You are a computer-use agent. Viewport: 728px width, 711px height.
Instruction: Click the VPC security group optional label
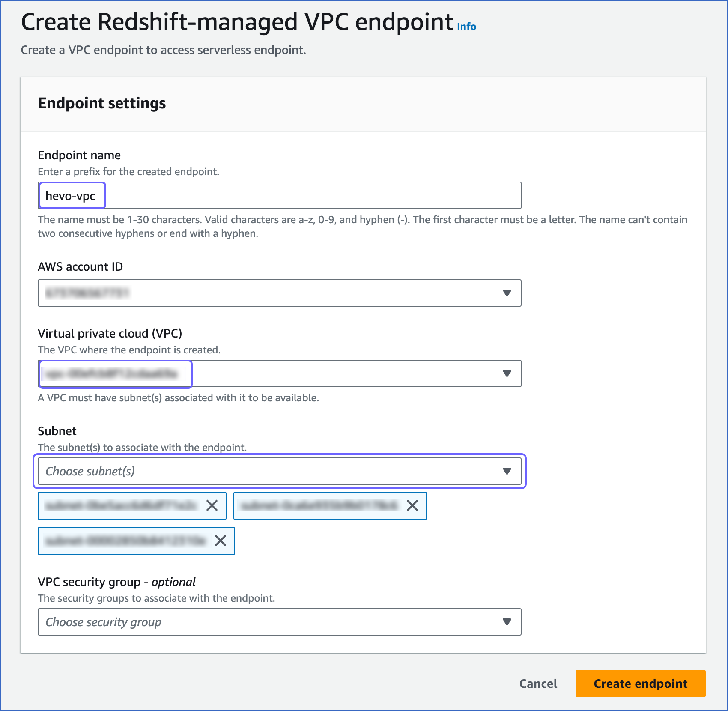click(x=116, y=582)
